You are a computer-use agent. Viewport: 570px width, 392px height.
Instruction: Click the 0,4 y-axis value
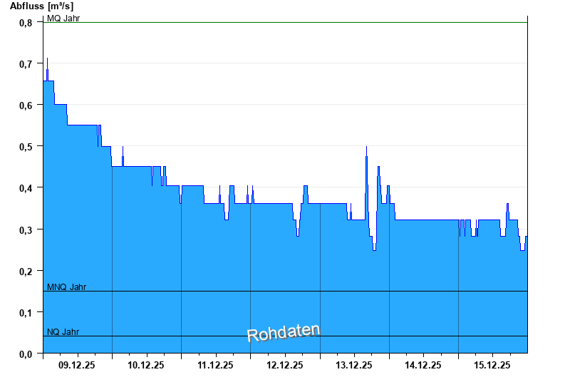coord(26,188)
